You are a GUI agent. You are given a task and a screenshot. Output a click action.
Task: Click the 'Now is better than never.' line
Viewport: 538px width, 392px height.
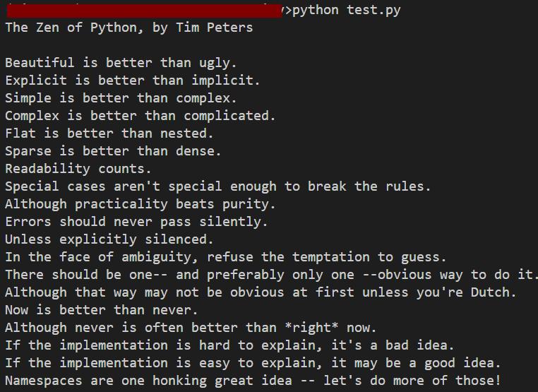(x=102, y=310)
